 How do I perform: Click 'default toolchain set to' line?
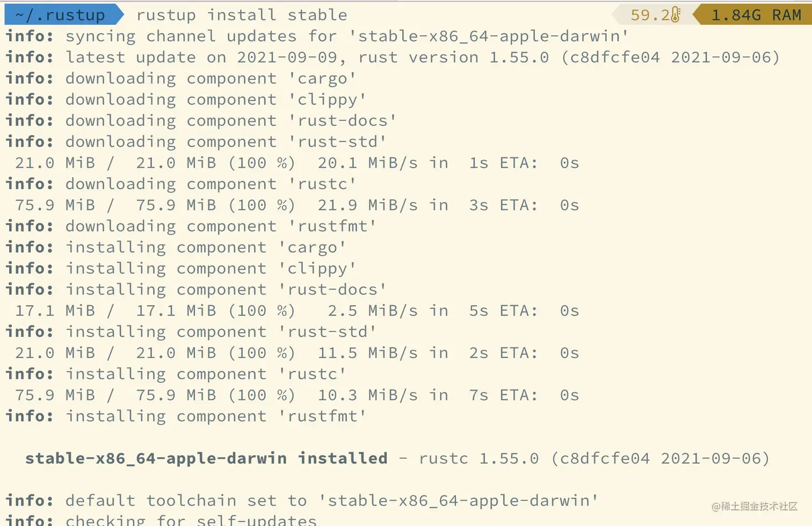pos(302,501)
